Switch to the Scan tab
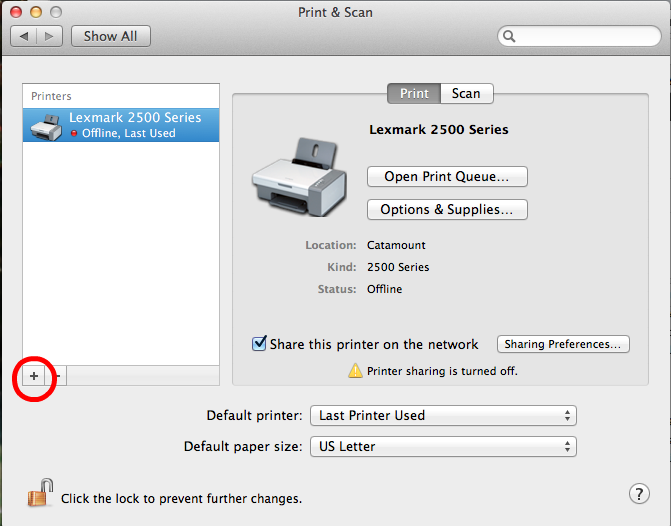Screen dimensions: 671x526 click(x=466, y=93)
